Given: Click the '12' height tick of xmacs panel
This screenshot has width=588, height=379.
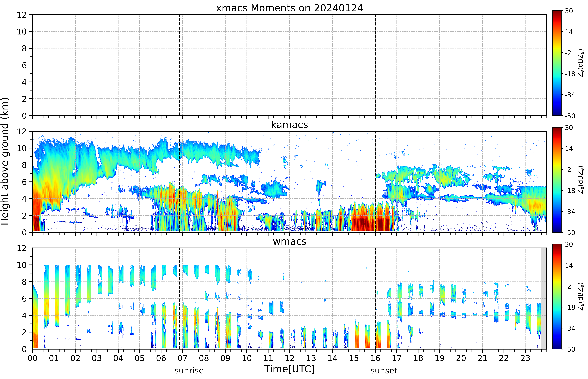Looking at the screenshot, I should pos(22,15).
